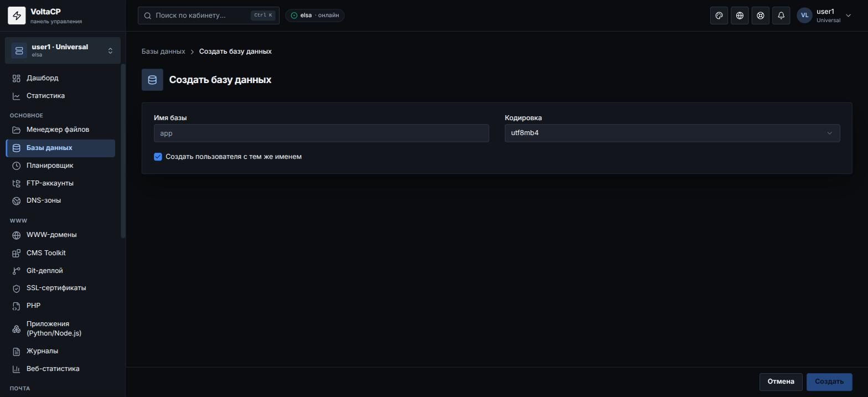This screenshot has width=868, height=397.
Task: Click the Статистика chart icon
Action: click(x=17, y=96)
